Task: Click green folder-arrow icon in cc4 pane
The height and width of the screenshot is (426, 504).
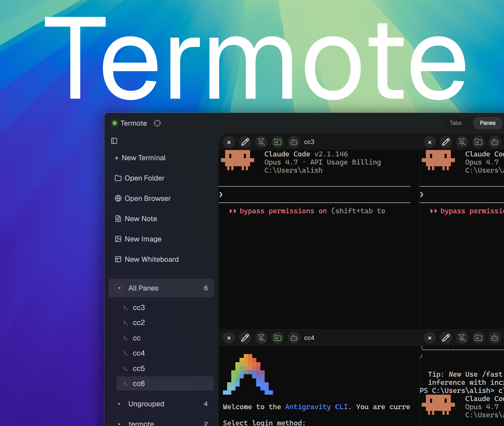Action: [278, 338]
